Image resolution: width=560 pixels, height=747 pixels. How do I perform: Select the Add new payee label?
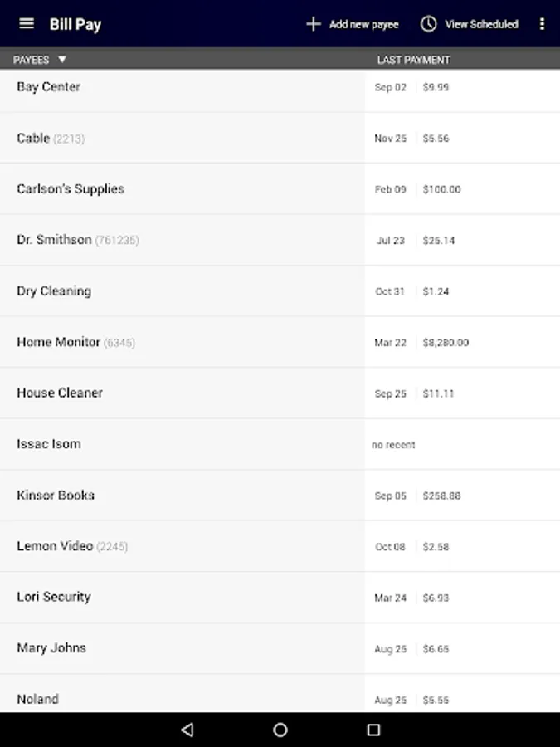[363, 24]
